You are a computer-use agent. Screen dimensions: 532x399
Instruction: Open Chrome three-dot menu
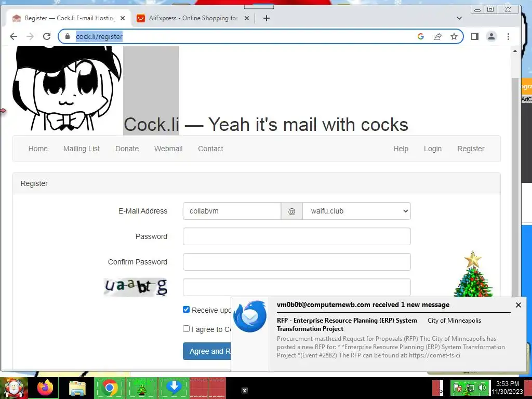tap(508, 36)
